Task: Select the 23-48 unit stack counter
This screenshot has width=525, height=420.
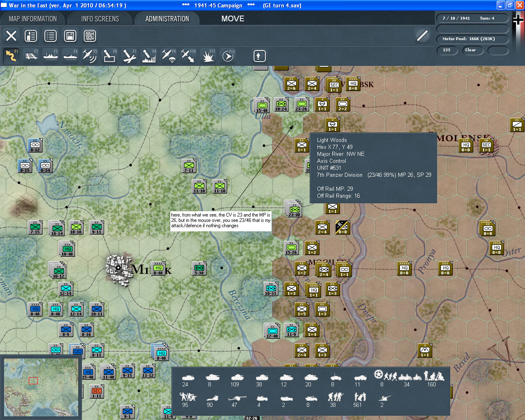Action: pos(294,210)
